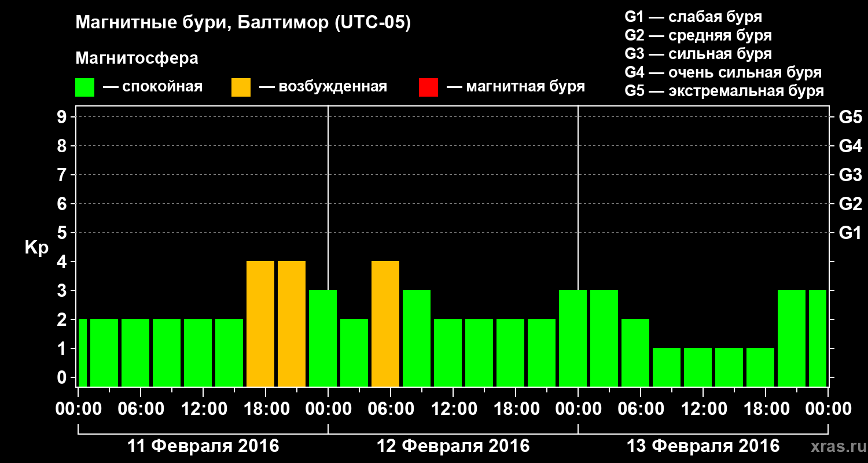Click the 'G4 — очень сильная буря' legend line
The width and height of the screenshot is (868, 463).
(723, 72)
